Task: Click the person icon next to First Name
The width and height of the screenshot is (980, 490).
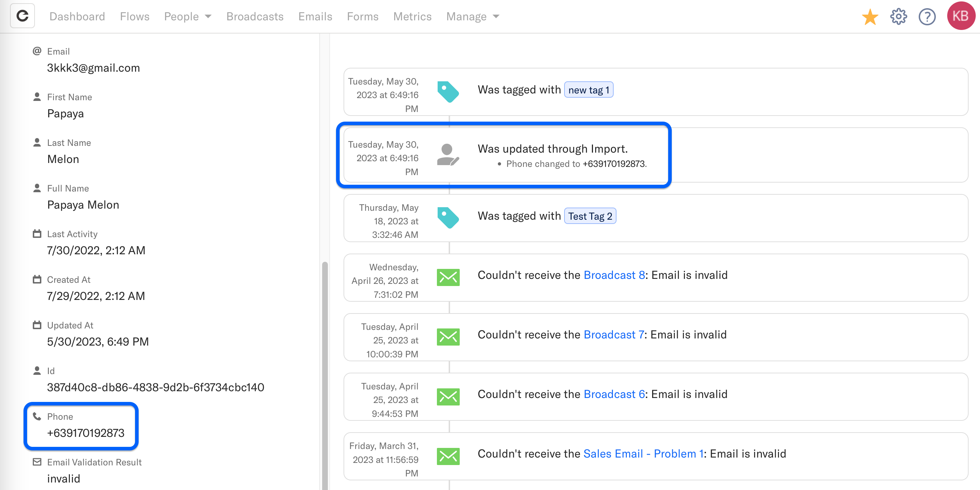Action: (37, 97)
